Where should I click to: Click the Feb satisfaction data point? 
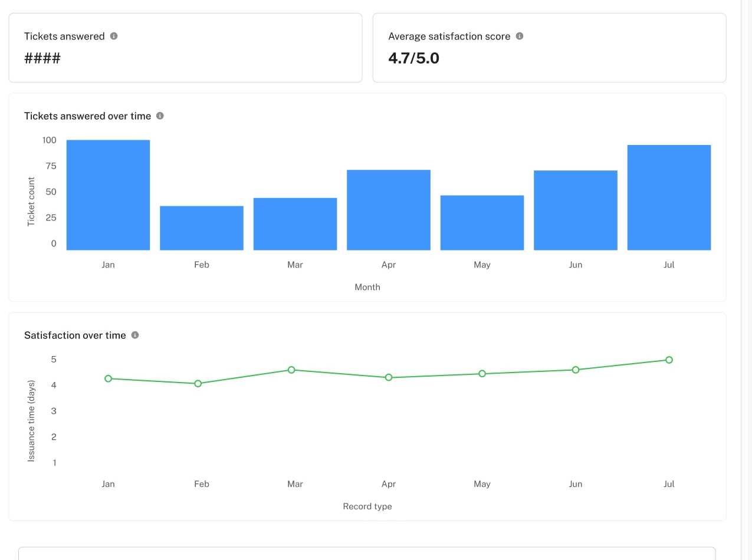tap(198, 384)
